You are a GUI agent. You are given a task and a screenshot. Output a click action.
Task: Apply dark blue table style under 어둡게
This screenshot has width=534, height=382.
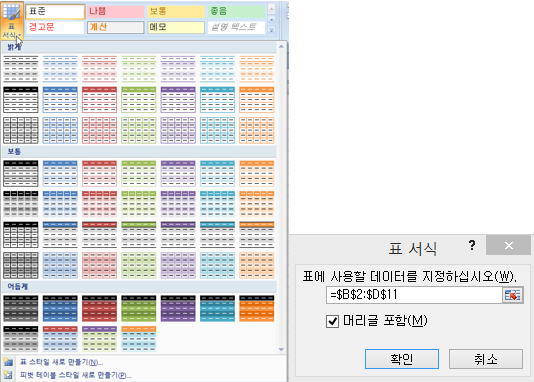(x=60, y=308)
